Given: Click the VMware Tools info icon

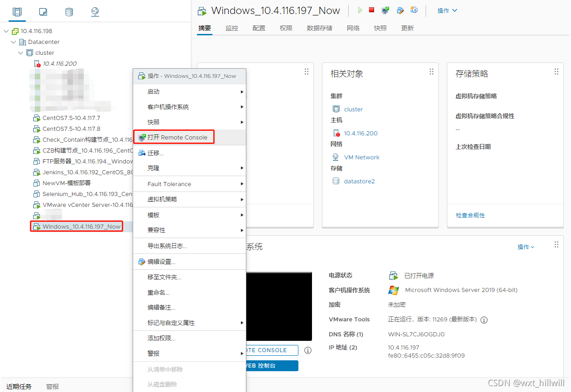Looking at the screenshot, I should (484, 320).
